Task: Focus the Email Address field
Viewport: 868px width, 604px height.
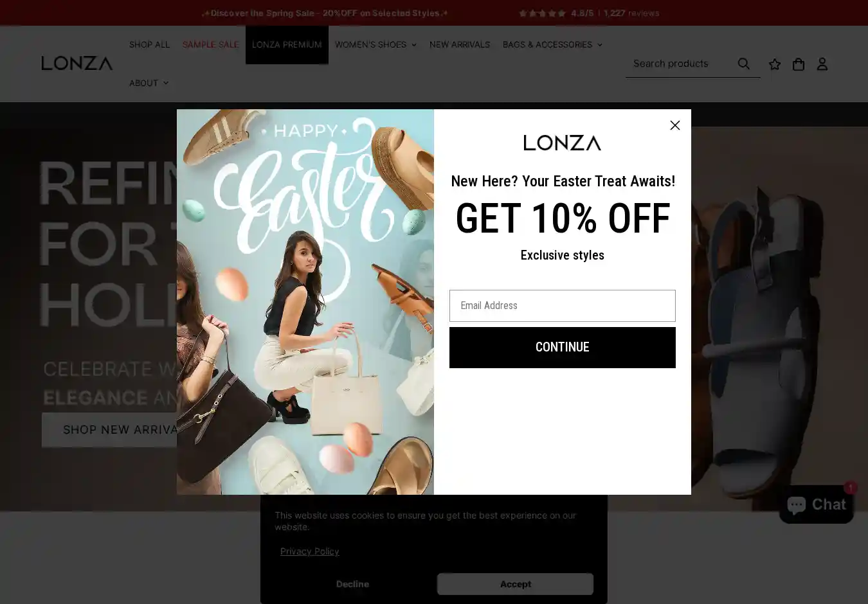Action: (x=563, y=306)
